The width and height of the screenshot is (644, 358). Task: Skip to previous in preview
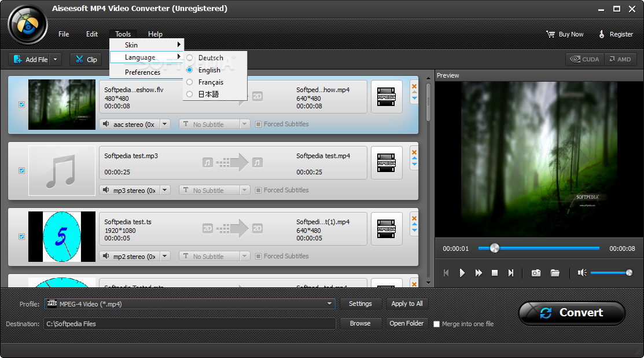point(446,273)
